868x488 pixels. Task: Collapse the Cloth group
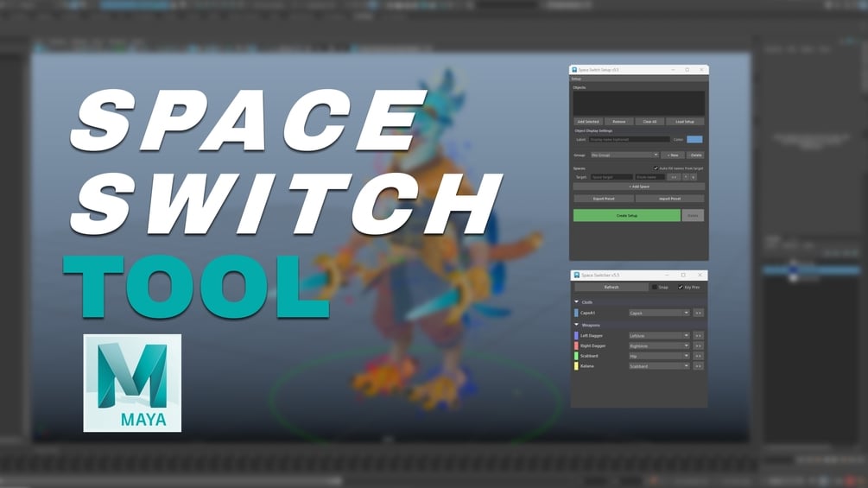[576, 302]
